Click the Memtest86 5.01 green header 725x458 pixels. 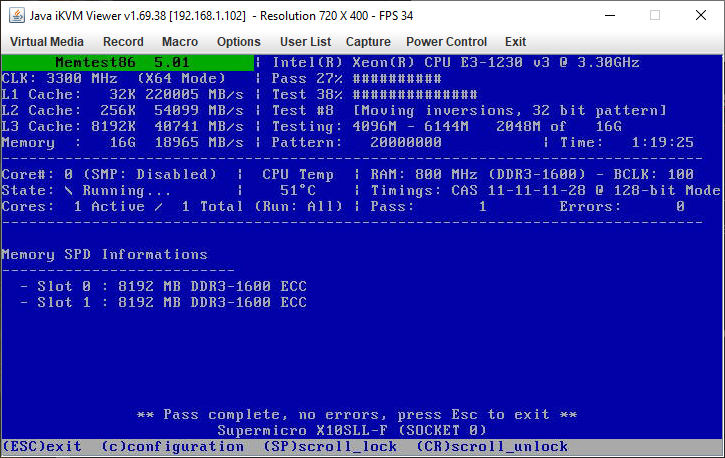pyautogui.click(x=128, y=62)
